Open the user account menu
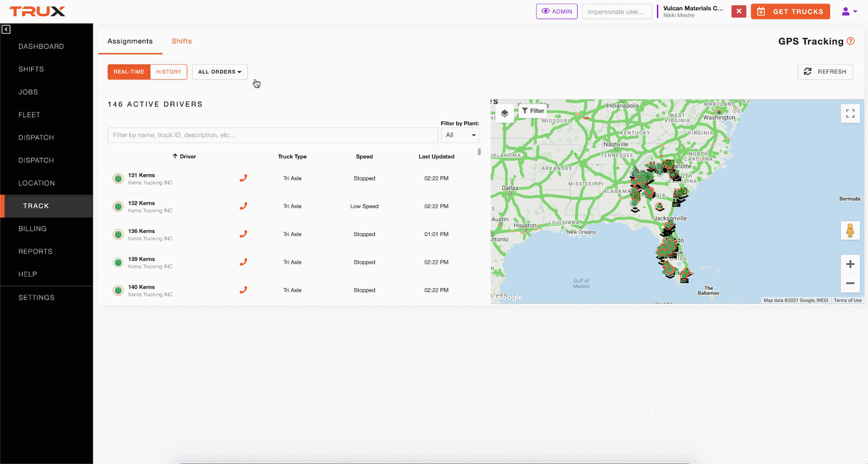This screenshot has height=464, width=868. [849, 11]
